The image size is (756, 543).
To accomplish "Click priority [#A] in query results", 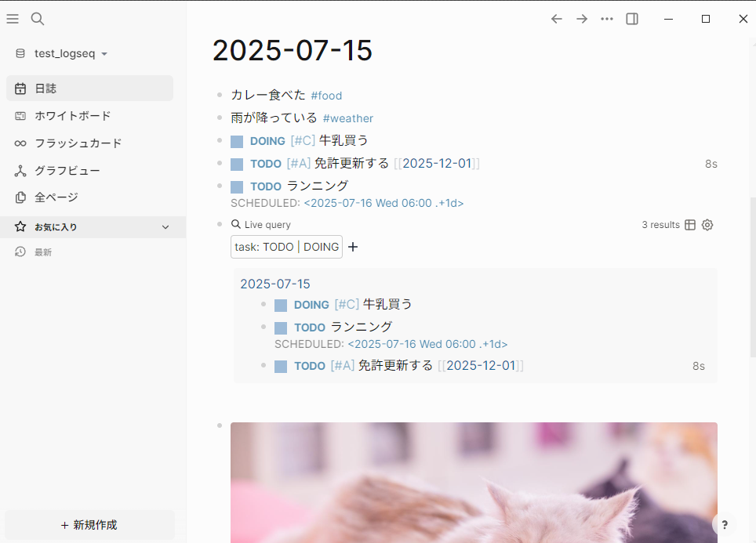I will click(x=343, y=366).
